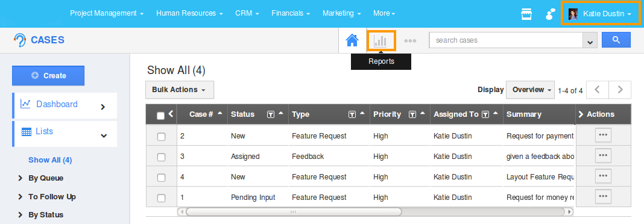The image size is (644, 224).
Task: Open Katie Dustin user menu
Action: click(x=601, y=14)
